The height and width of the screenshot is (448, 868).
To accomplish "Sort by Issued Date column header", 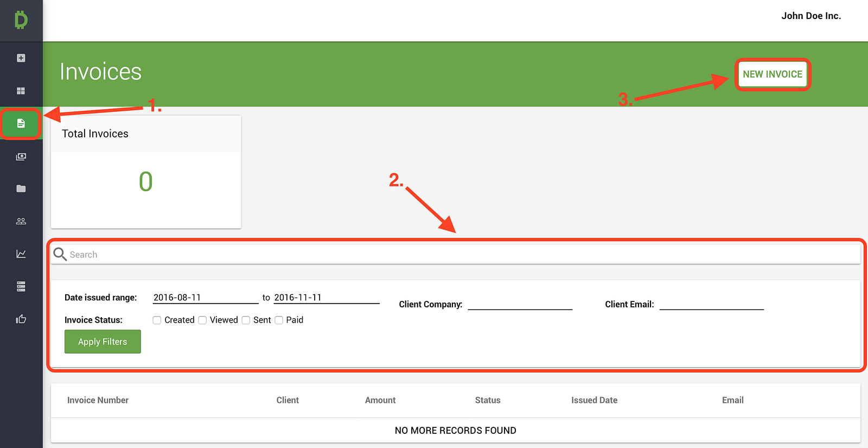I will tap(594, 400).
